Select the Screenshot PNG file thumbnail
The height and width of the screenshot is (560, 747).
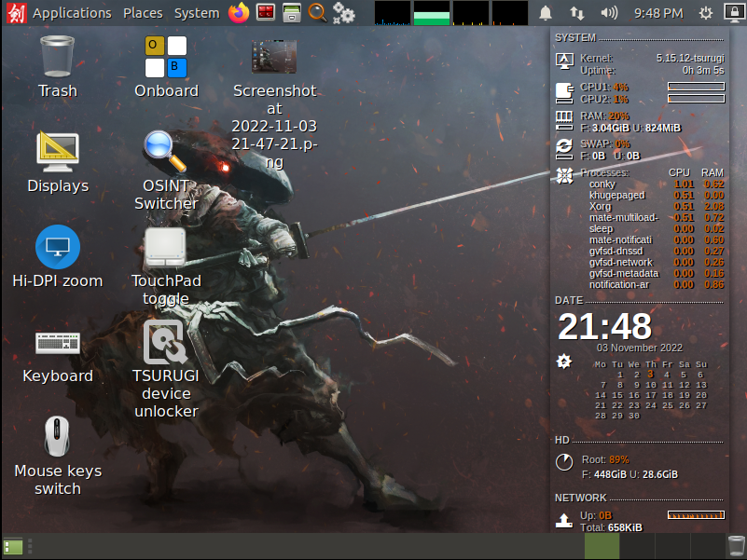click(274, 57)
